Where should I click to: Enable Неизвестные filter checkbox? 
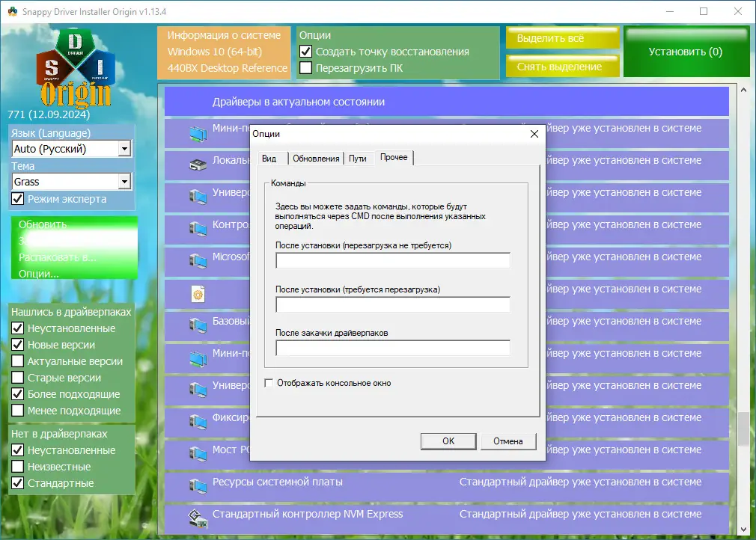coord(18,466)
